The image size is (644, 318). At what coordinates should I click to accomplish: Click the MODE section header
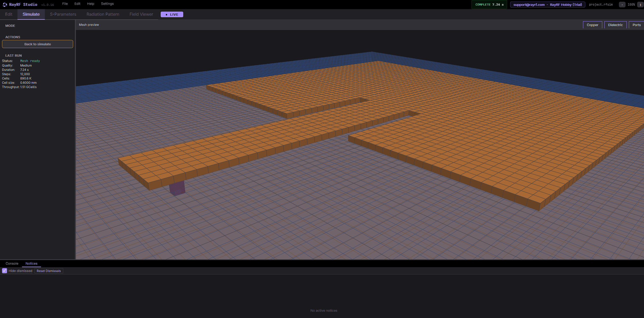pyautogui.click(x=10, y=26)
